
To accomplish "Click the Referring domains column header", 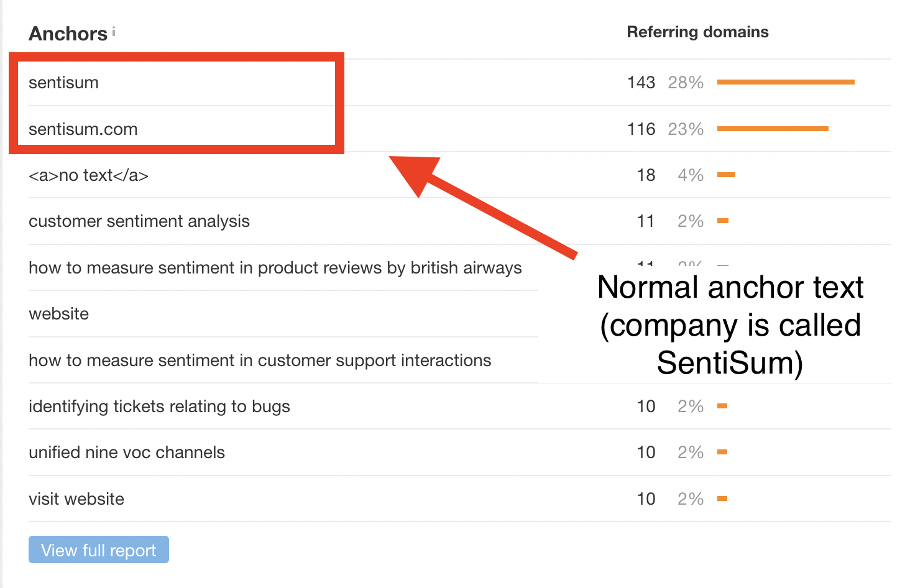I will 697,32.
